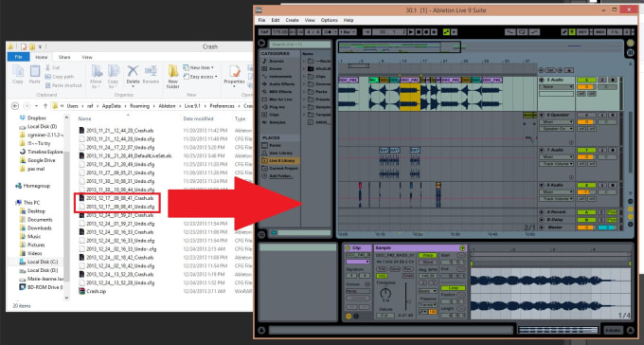This screenshot has width=644, height=345.
Task: Enable the HiQ switch in Sample box
Action: click(x=381, y=276)
